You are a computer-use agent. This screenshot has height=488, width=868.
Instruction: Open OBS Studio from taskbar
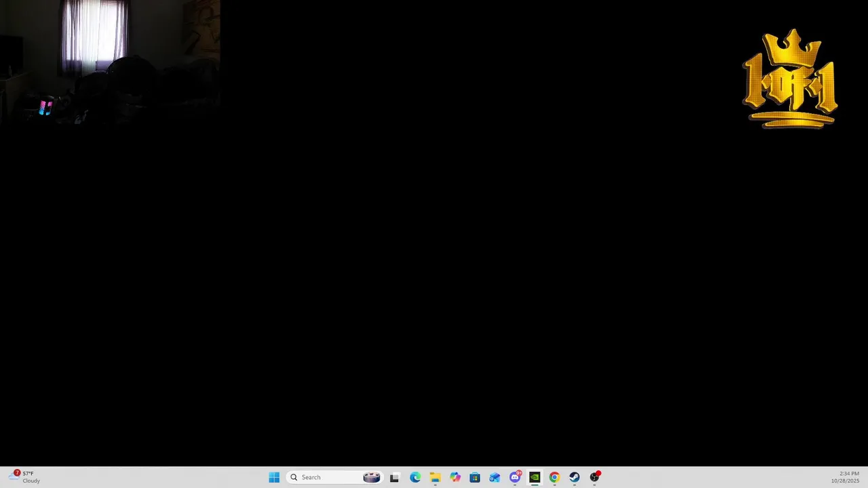coord(595,477)
